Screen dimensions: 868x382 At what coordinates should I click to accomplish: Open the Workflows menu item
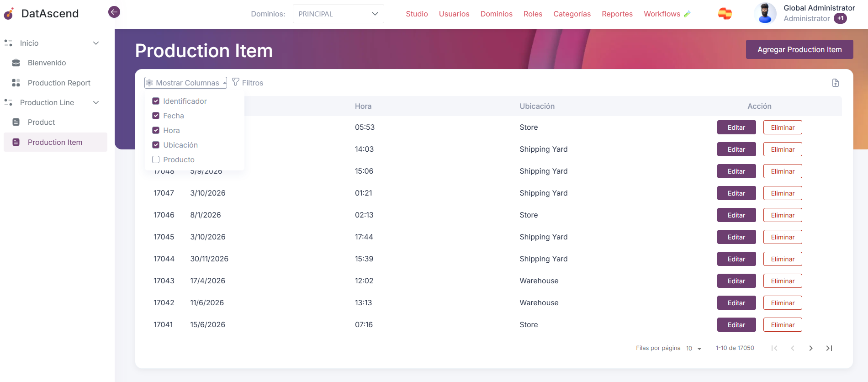(x=662, y=14)
